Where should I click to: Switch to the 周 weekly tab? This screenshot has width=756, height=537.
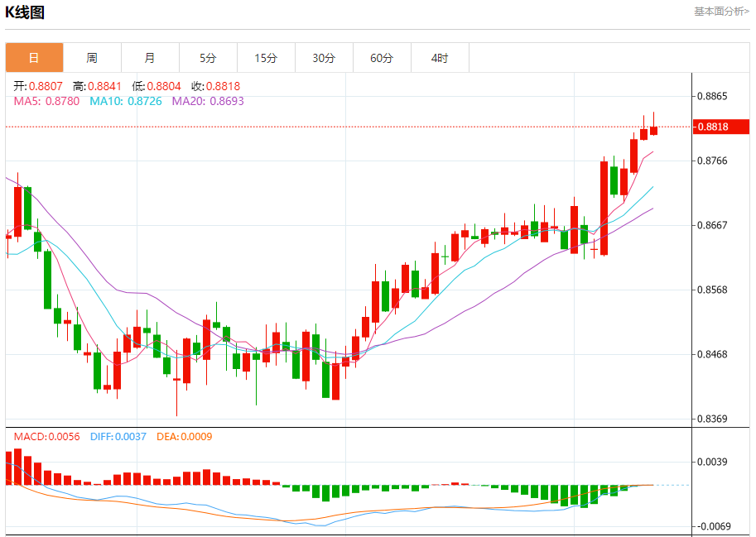pos(92,58)
